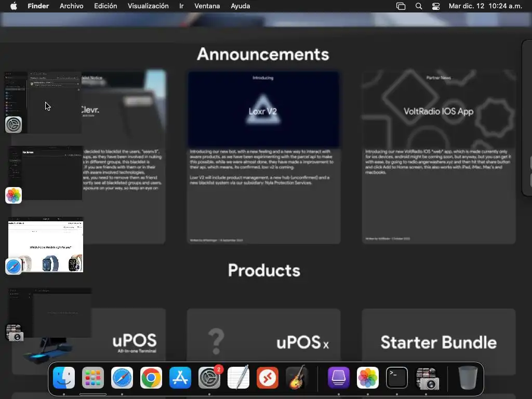This screenshot has height=399, width=532.
Task: Open the App Store from the Dock
Action: tap(180, 378)
